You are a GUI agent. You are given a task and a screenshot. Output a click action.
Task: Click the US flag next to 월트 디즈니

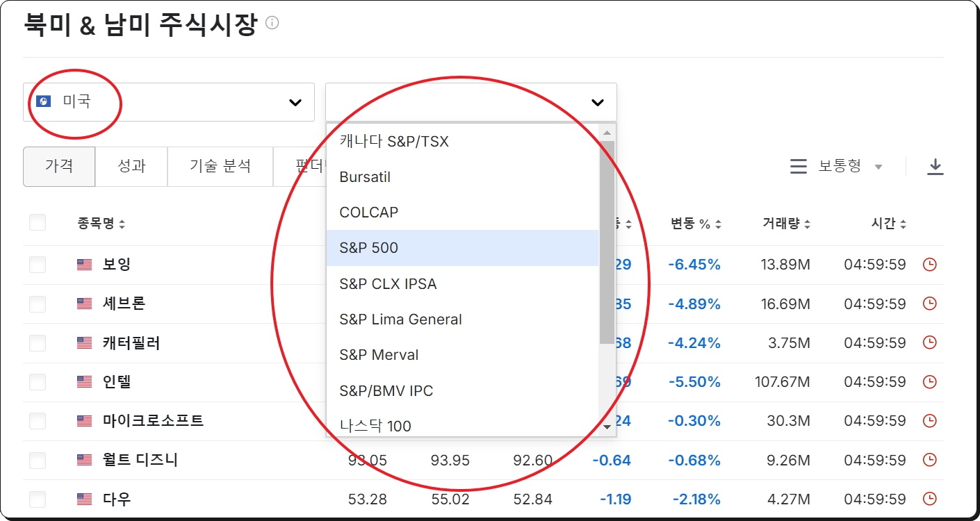tap(84, 460)
